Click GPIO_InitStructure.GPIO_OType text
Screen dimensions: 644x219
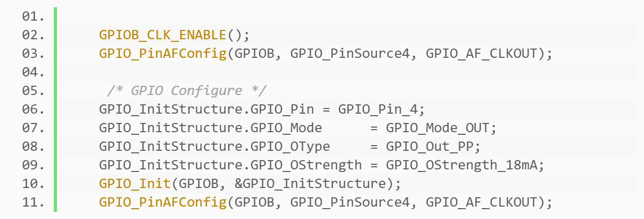point(215,147)
